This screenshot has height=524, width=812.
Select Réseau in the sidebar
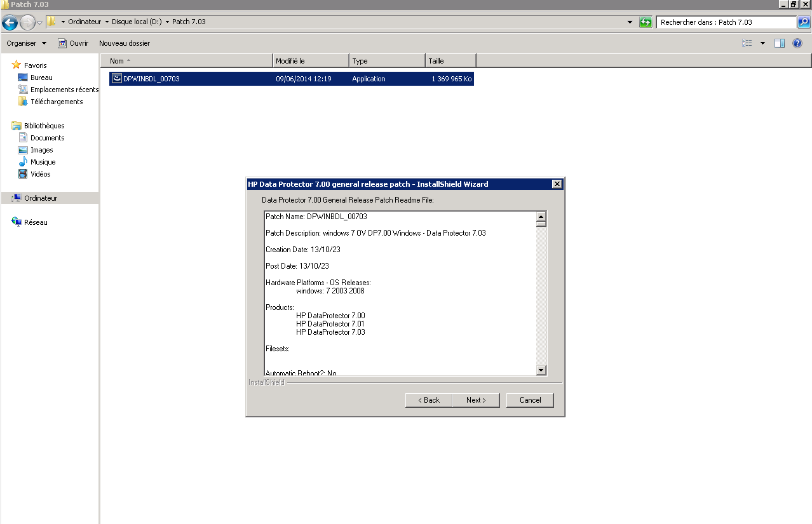[x=35, y=222]
